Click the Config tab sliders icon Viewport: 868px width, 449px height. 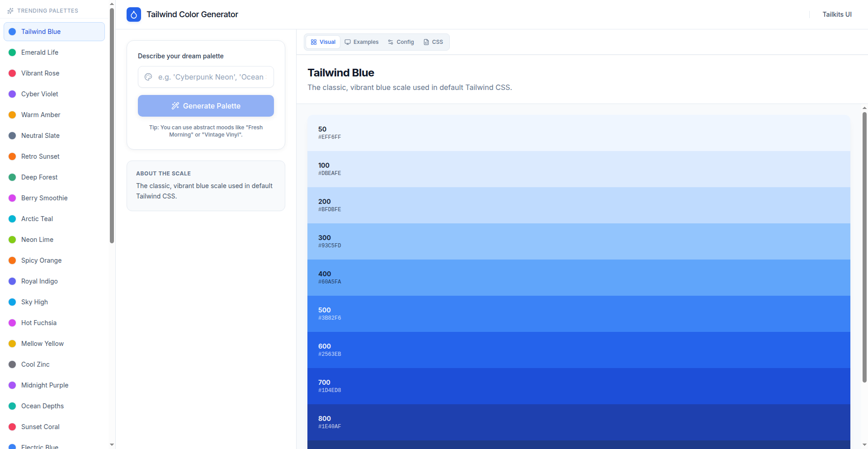click(x=391, y=42)
